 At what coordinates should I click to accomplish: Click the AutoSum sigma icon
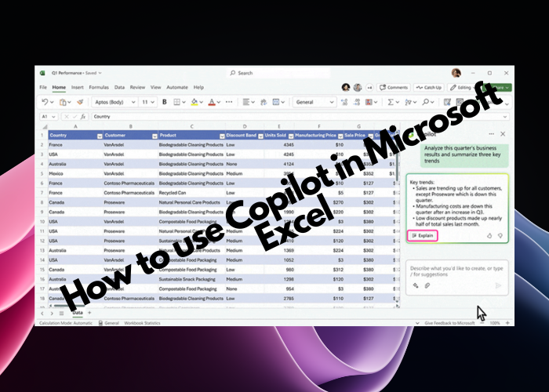tap(391, 102)
